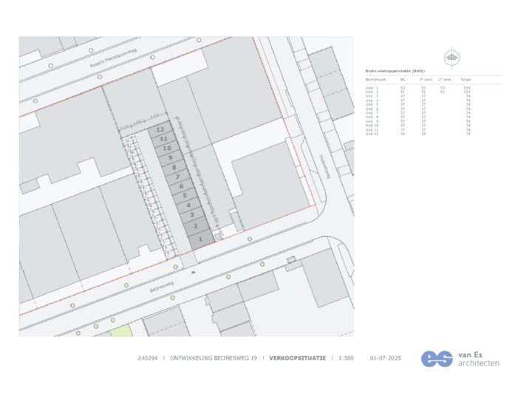Select unit 1 block on the site plan
532x399 pixels.
[201, 239]
